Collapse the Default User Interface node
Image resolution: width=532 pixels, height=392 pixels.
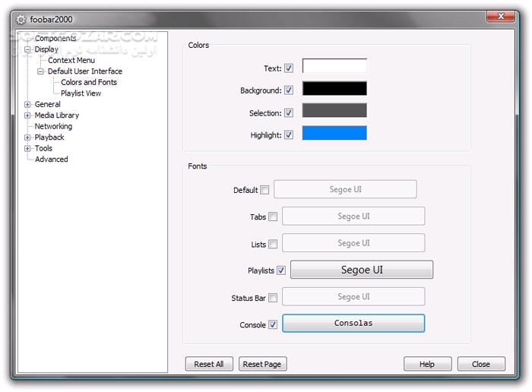pos(41,71)
